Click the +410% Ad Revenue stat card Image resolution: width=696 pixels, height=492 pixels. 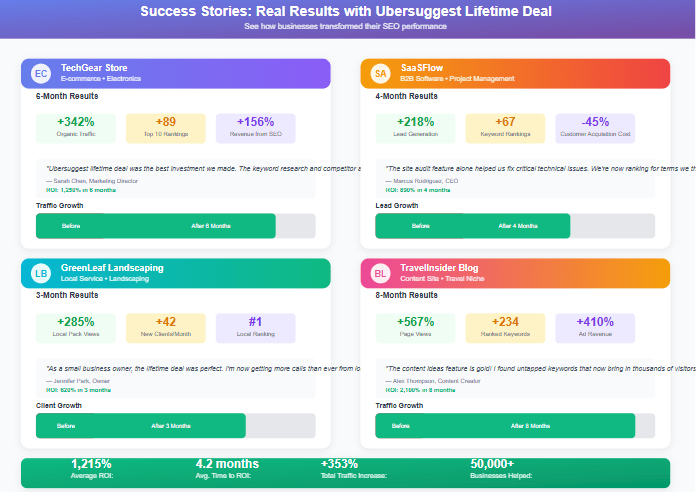tap(595, 328)
